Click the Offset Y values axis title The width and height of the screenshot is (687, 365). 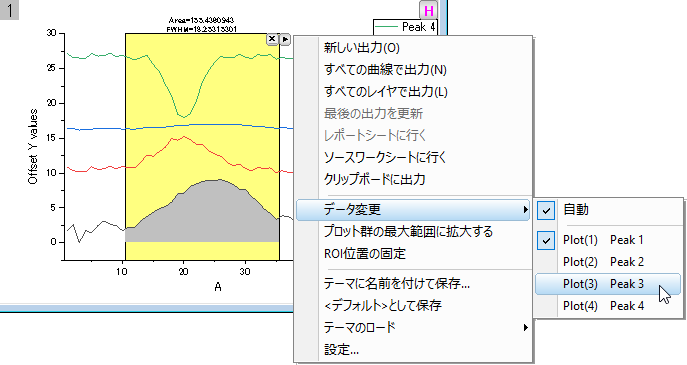click(33, 146)
